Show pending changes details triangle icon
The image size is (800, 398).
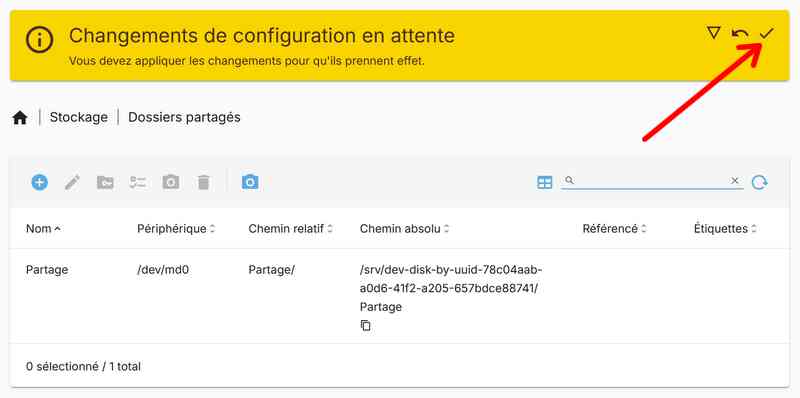click(714, 33)
